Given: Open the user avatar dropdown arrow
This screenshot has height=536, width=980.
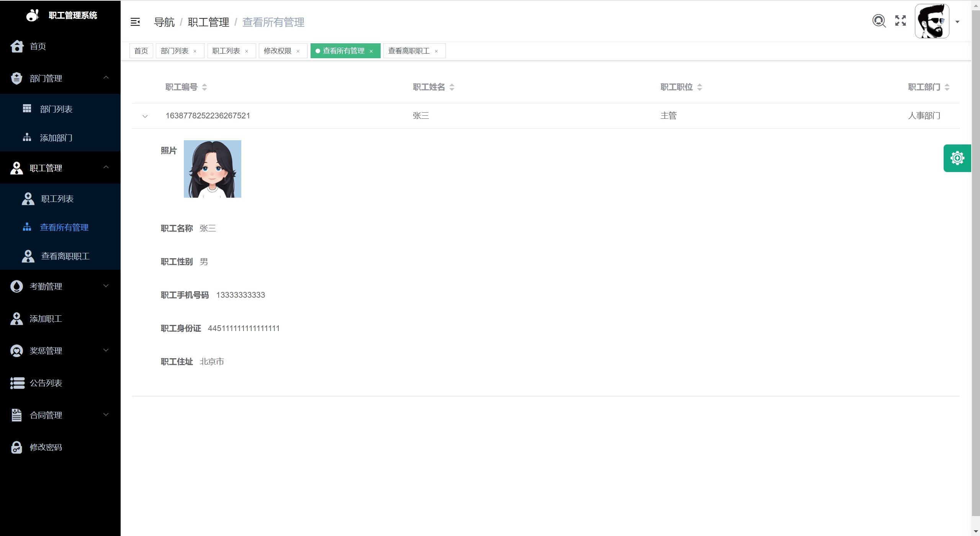Looking at the screenshot, I should pyautogui.click(x=957, y=22).
